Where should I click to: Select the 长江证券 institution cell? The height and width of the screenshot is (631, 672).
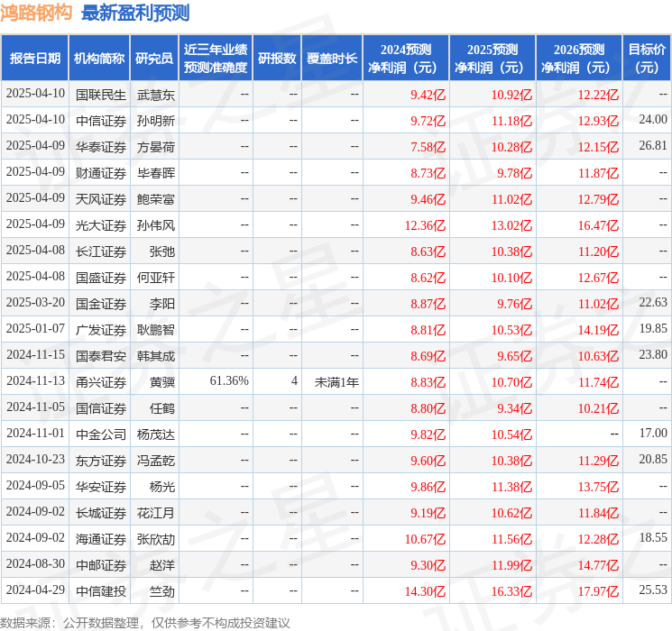click(x=101, y=251)
